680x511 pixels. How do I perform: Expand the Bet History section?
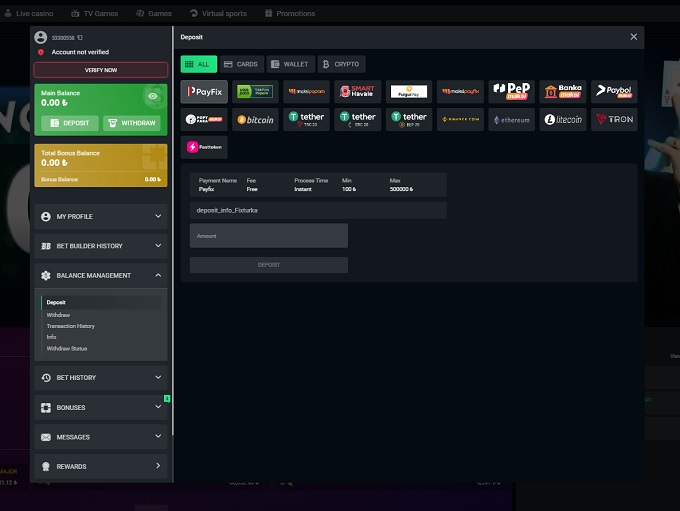click(x=100, y=378)
